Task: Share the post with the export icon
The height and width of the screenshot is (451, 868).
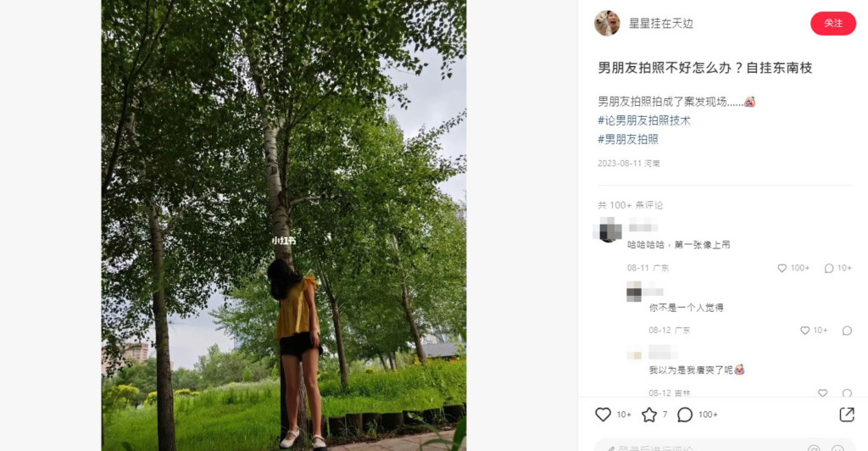Action: [x=847, y=415]
